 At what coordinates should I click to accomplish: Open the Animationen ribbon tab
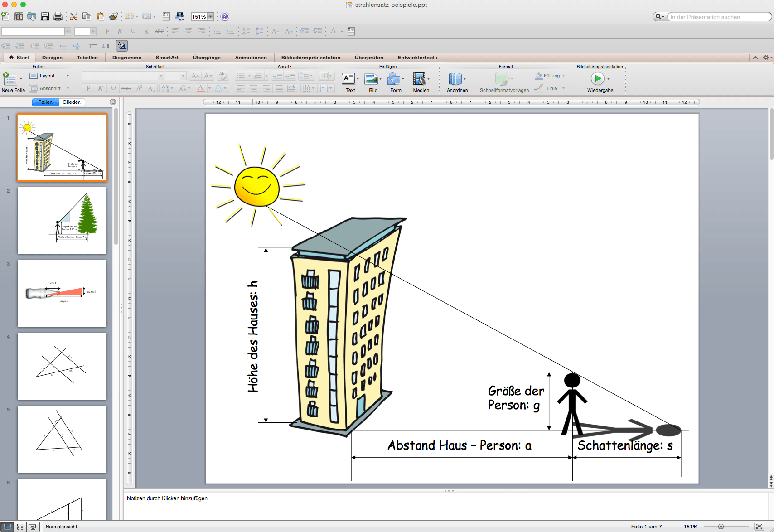click(251, 58)
